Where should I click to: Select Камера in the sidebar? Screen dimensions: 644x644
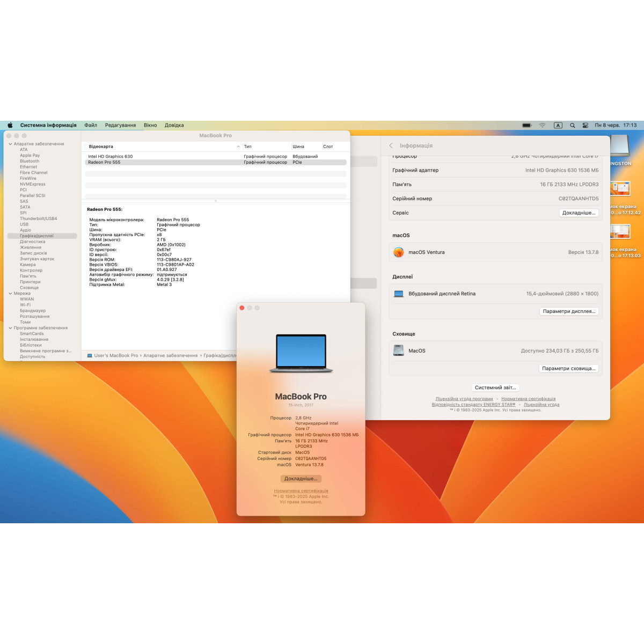[x=28, y=265]
